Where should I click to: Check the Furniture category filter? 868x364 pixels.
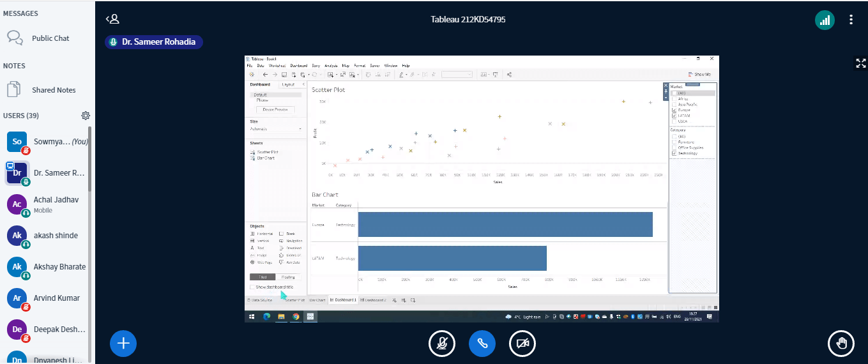674,142
